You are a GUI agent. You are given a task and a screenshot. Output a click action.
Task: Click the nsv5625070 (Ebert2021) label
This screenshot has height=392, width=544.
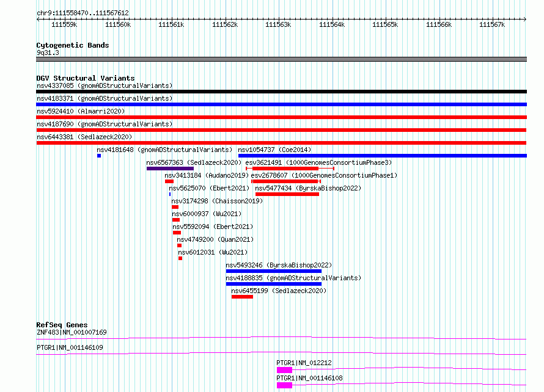coord(209,188)
